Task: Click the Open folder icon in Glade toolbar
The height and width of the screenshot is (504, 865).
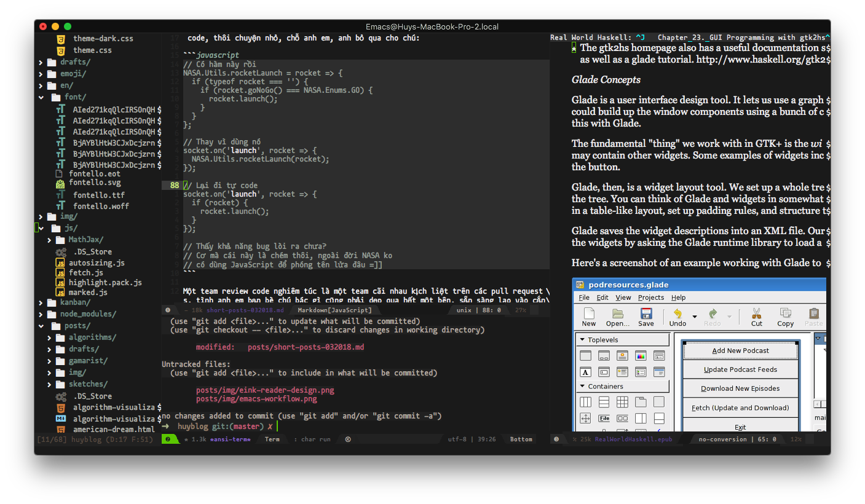Action: 618,313
